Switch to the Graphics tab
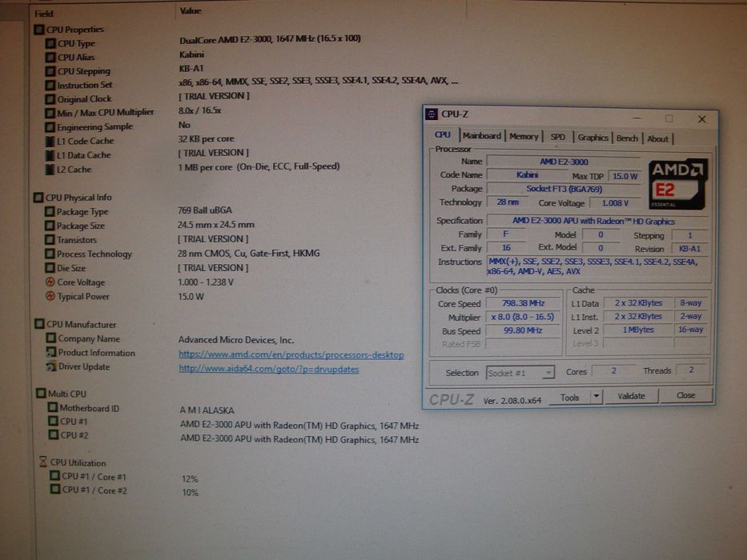747x560 pixels. 592,138
